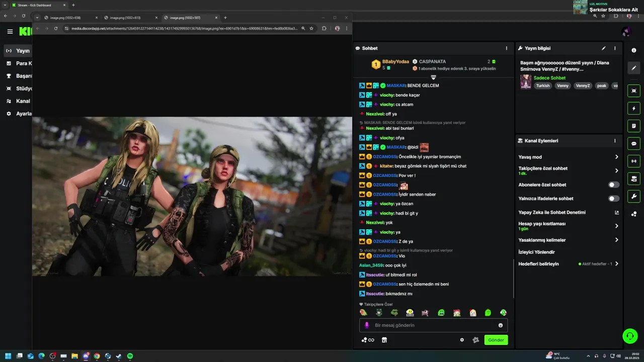Click the peak tag chip

(x=602, y=85)
